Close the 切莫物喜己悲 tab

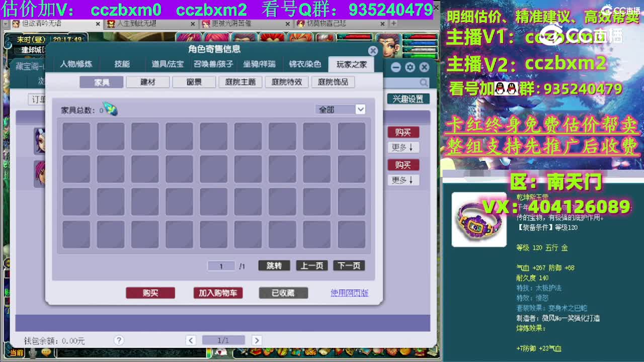(383, 24)
